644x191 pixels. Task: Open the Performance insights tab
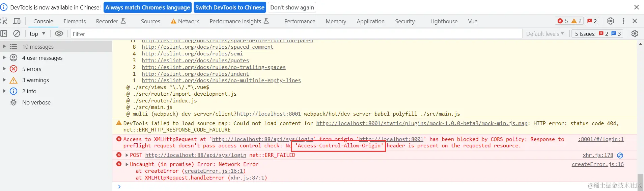click(239, 21)
